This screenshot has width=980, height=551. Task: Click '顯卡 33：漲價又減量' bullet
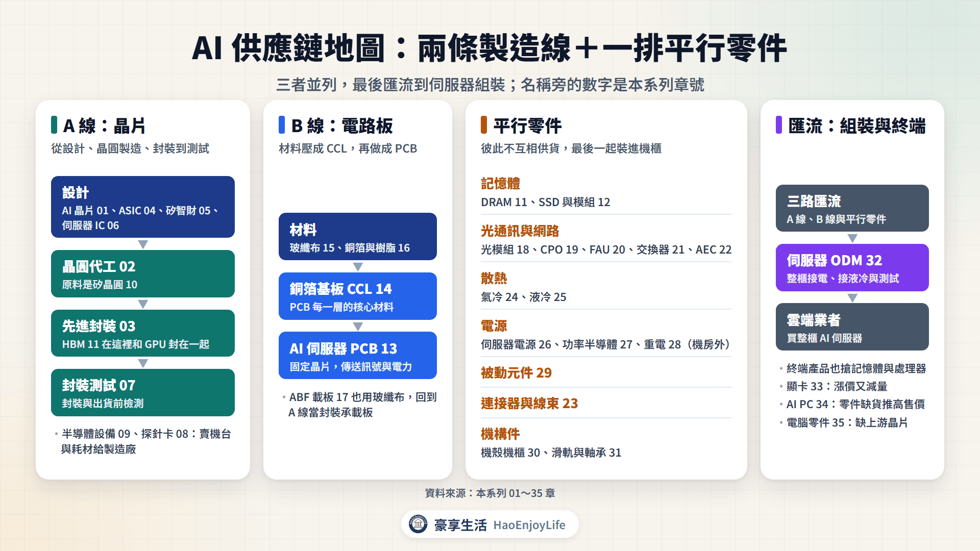point(837,387)
